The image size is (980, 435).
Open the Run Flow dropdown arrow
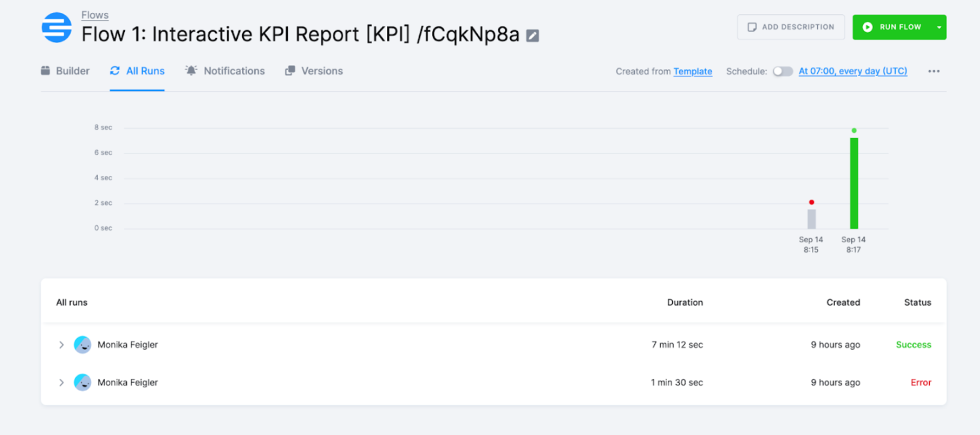click(938, 27)
